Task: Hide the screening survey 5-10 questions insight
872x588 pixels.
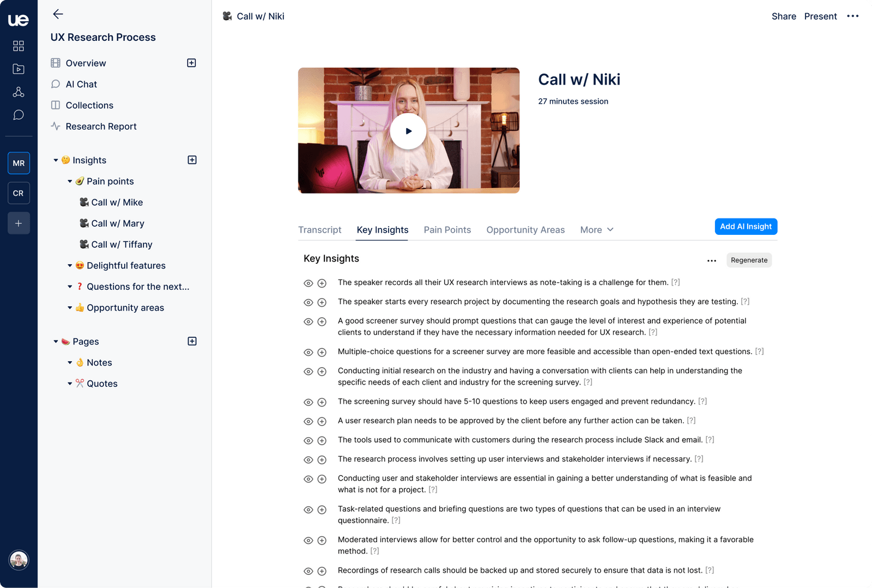Action: (308, 402)
